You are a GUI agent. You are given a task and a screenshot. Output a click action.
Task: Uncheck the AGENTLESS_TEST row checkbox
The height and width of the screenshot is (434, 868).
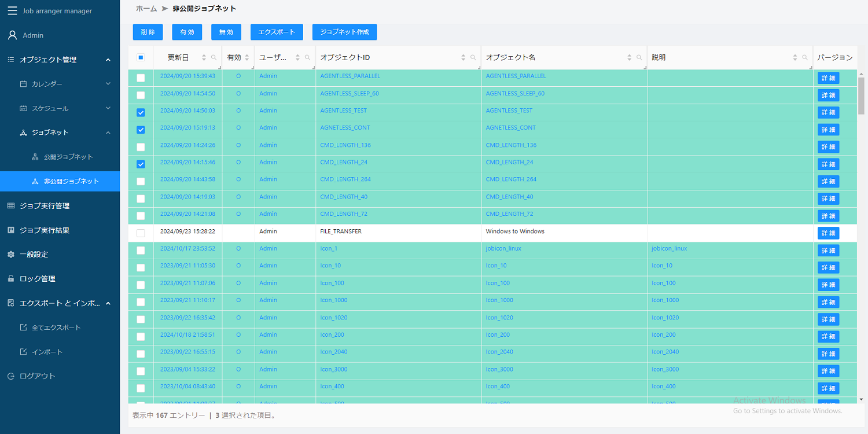[141, 112]
